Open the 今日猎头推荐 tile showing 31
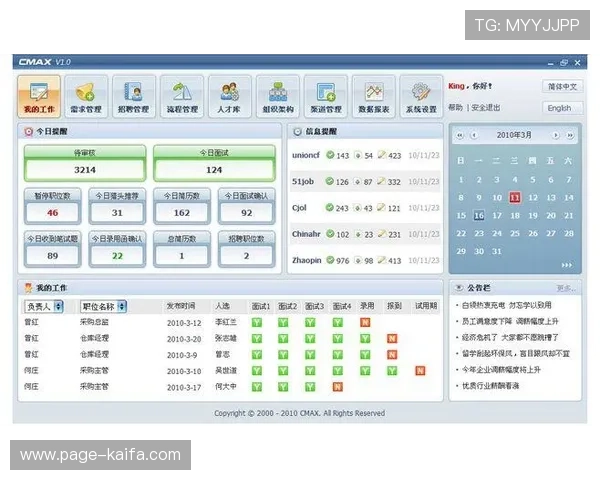 pos(117,206)
